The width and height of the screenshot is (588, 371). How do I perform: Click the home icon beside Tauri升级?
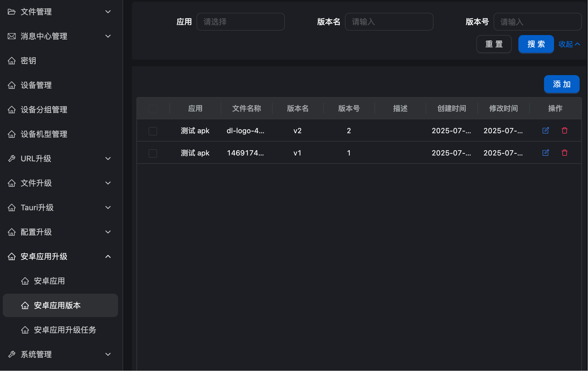(x=12, y=207)
